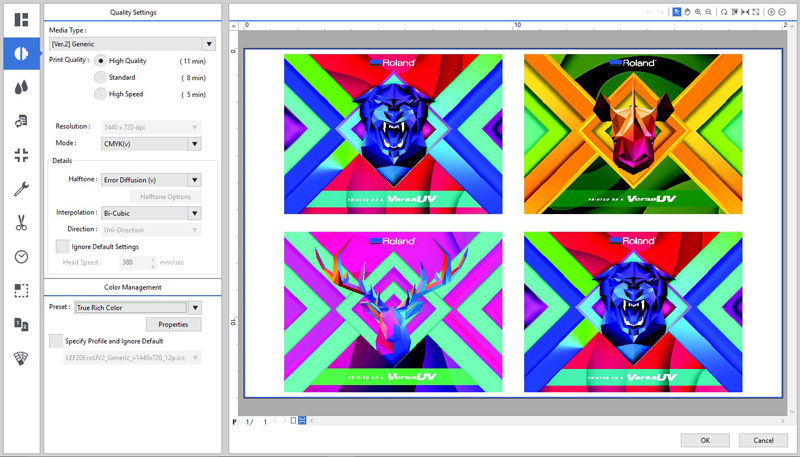Screen dimensions: 800x457
Task: Open the Mode CMYK(v) dropdown
Action: (x=151, y=144)
